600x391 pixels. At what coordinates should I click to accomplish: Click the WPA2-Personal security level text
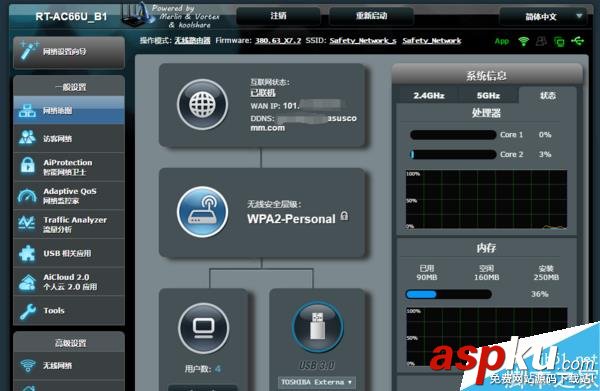[x=291, y=219]
